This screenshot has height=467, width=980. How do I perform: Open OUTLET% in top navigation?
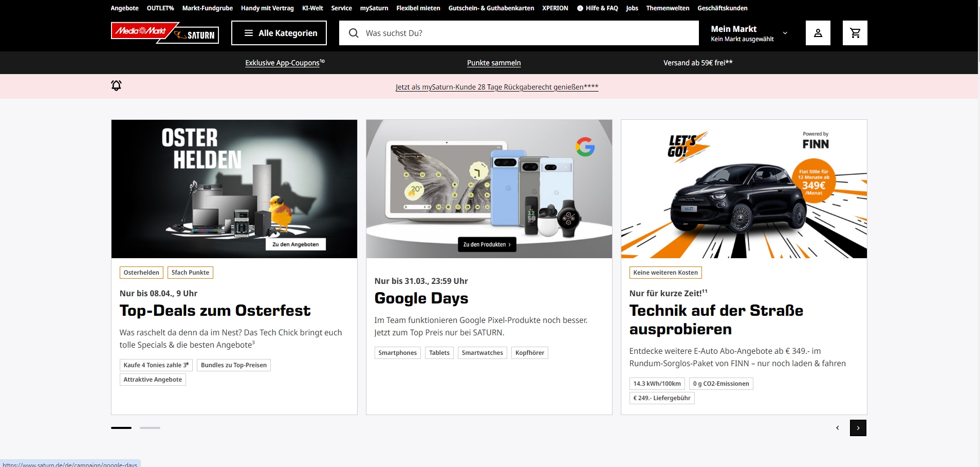click(x=160, y=8)
